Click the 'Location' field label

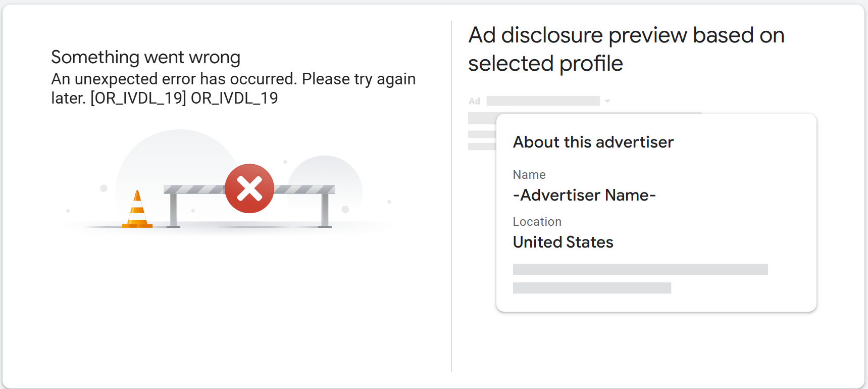537,222
